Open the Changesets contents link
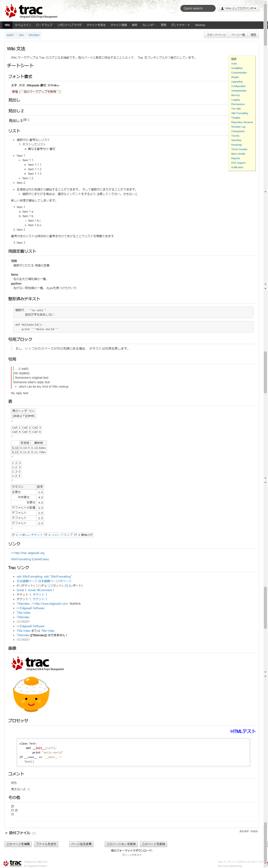This screenshot has height=868, width=268. point(238,131)
